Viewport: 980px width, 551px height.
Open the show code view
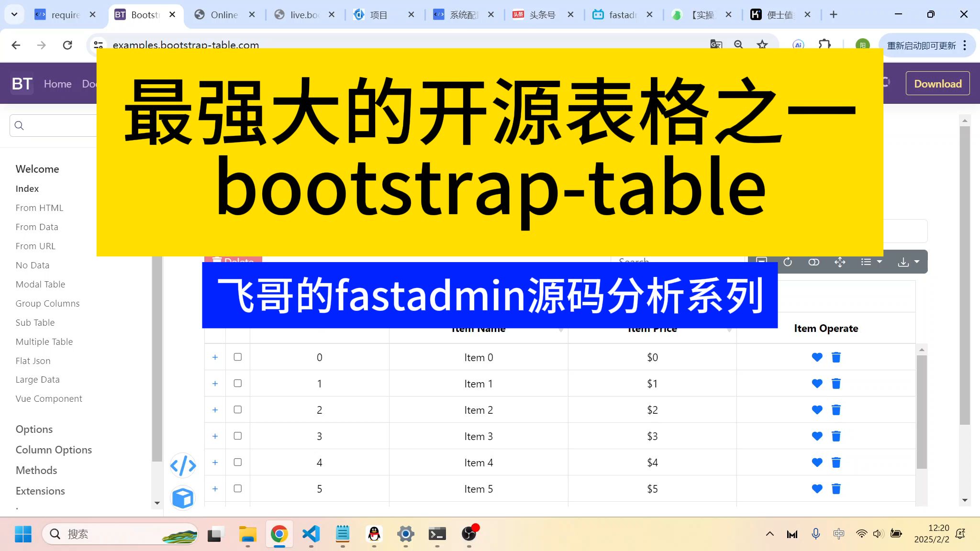183,465
